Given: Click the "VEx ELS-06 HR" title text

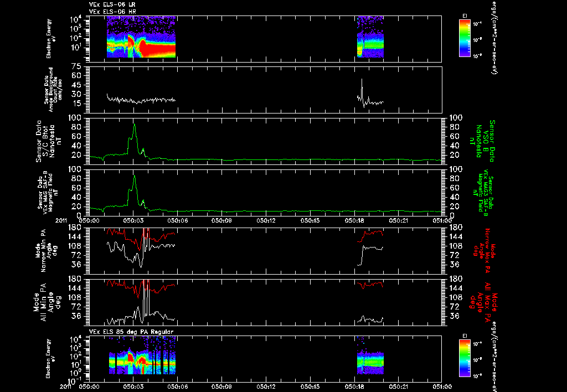Looking at the screenshot, I should tap(112, 12).
